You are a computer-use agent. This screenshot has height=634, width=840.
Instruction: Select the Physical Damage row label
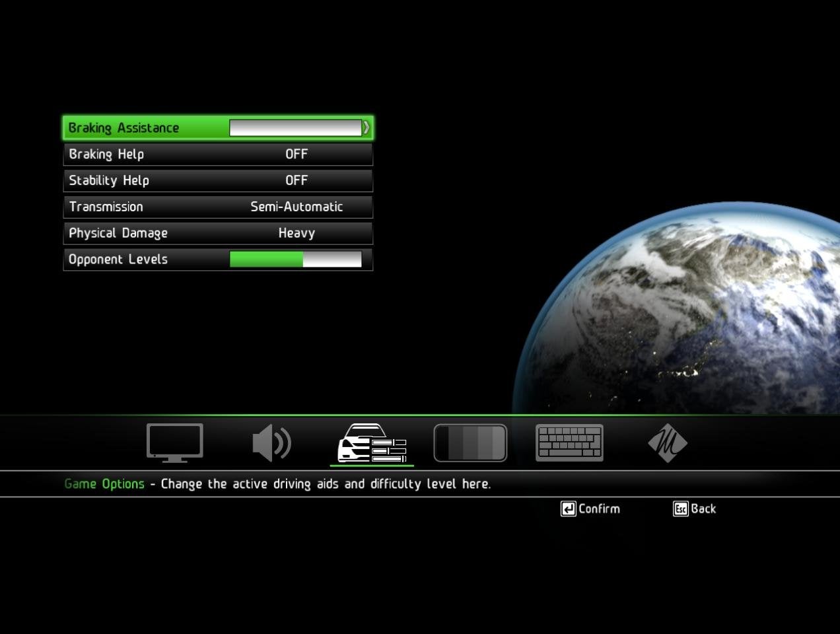click(118, 233)
